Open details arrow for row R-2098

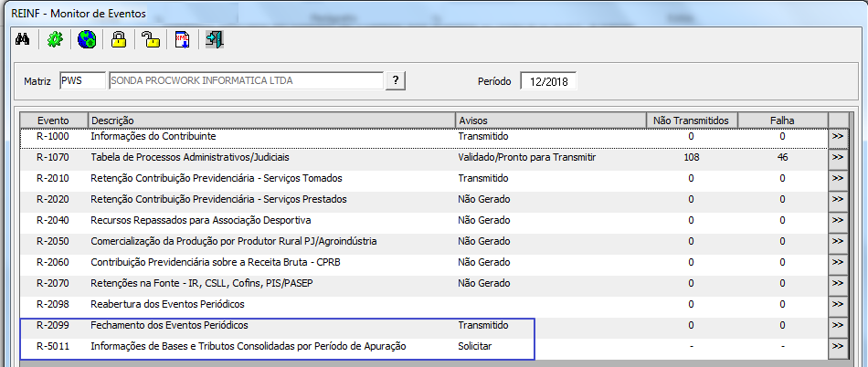tap(838, 305)
